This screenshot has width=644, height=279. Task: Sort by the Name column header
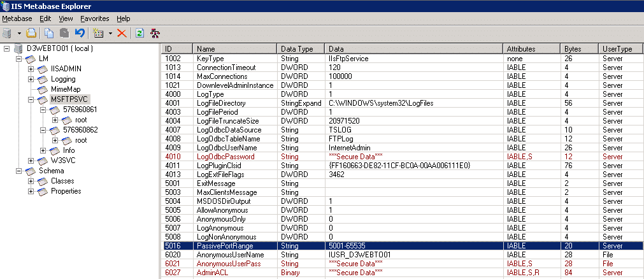point(235,49)
